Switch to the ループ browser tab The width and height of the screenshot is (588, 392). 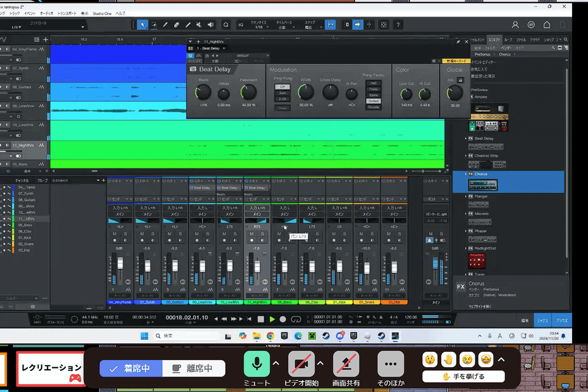click(x=508, y=40)
